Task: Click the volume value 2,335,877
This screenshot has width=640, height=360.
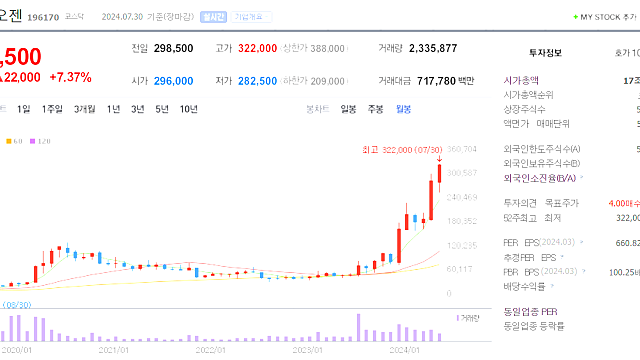Action: coord(433,48)
